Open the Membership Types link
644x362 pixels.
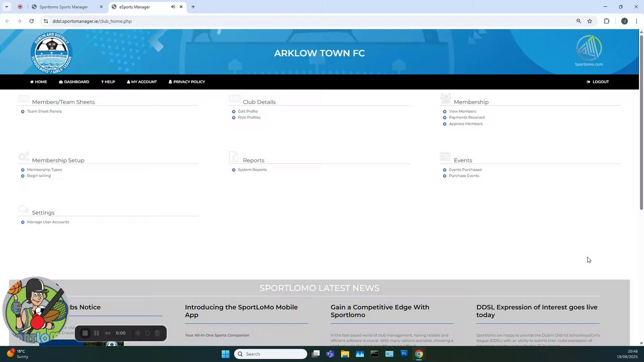point(44,170)
